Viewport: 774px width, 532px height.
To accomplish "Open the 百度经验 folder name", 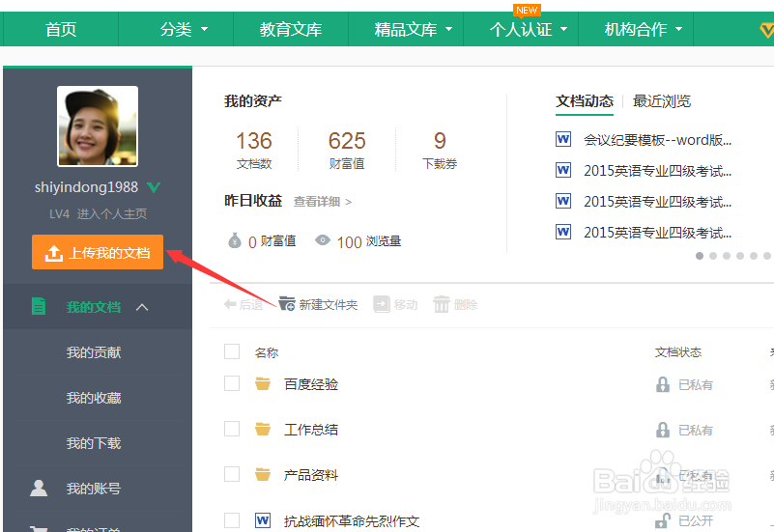I will (x=311, y=384).
